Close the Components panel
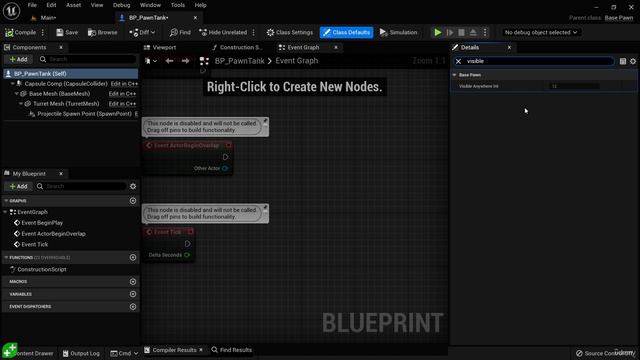Image resolution: width=640 pixels, height=360 pixels. (61, 47)
